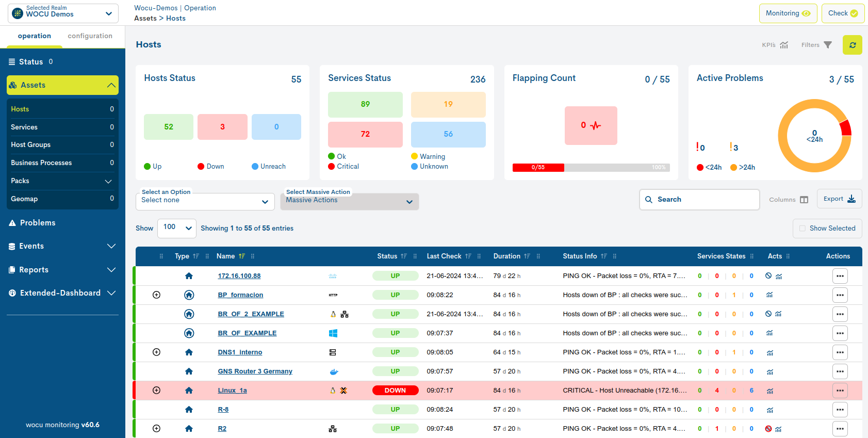The height and width of the screenshot is (438, 868).
Task: Click disabled-notification icon in 172.16.100.88 Acts
Action: tap(768, 276)
